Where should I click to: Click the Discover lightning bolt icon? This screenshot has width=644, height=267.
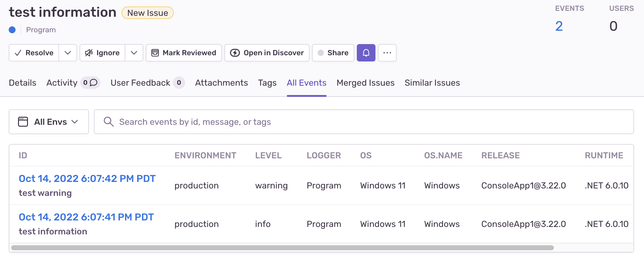coord(235,53)
